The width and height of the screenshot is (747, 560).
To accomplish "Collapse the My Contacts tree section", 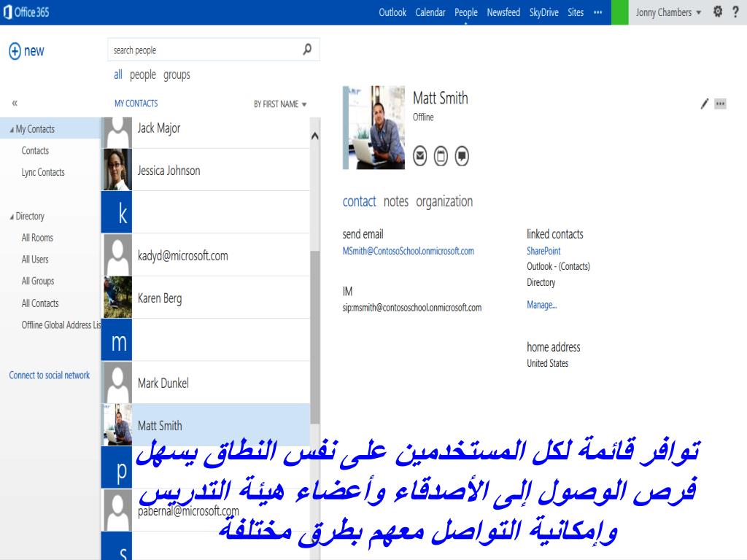I will tap(12, 130).
